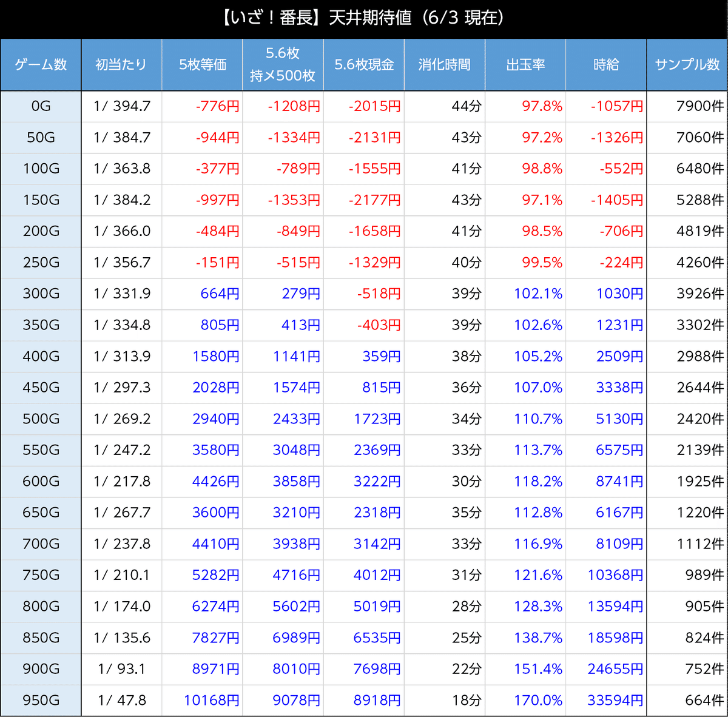Click the 3048円 cell

(x=283, y=450)
